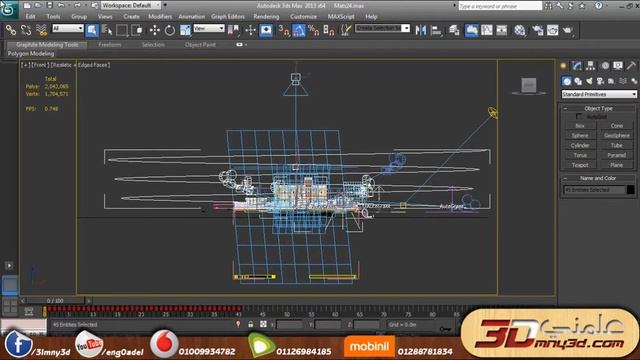Click the Undo arrow in quick access toolbar
The width and height of the screenshot is (640, 360).
click(61, 6)
